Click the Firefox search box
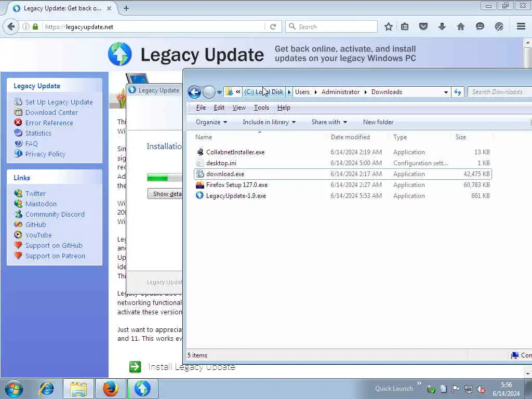This screenshot has height=399, width=532. pyautogui.click(x=331, y=26)
